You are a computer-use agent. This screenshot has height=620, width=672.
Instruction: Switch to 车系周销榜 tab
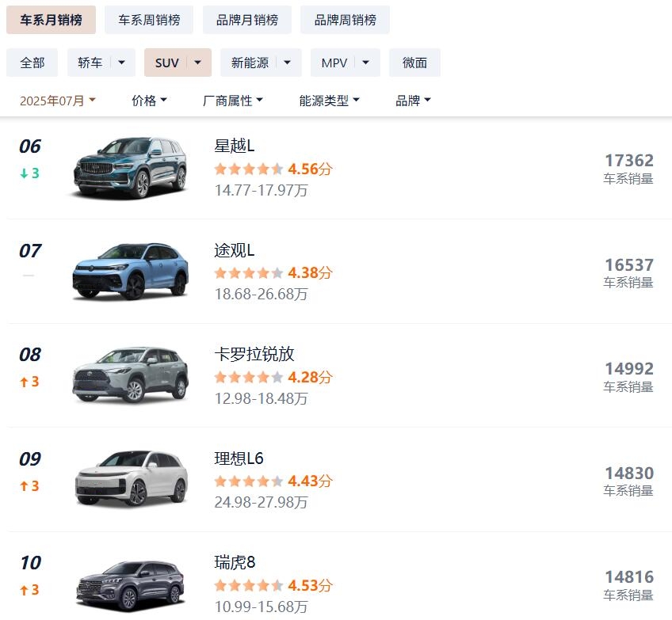point(149,20)
